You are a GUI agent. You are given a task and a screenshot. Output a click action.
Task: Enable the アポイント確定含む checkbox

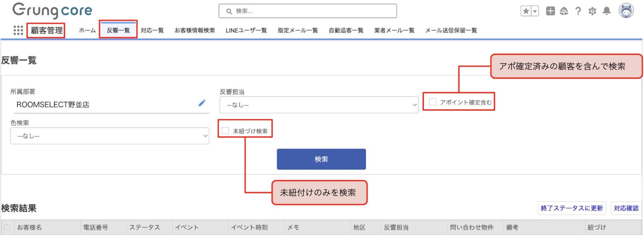click(x=433, y=102)
